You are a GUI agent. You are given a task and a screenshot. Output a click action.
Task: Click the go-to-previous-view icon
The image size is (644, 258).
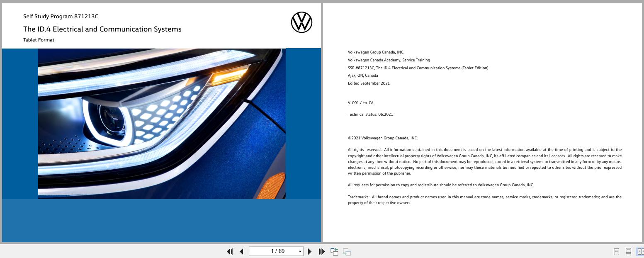pos(334,251)
